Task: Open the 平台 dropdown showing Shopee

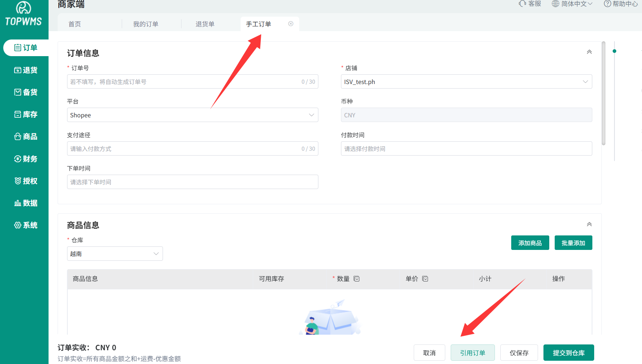Action: point(193,115)
